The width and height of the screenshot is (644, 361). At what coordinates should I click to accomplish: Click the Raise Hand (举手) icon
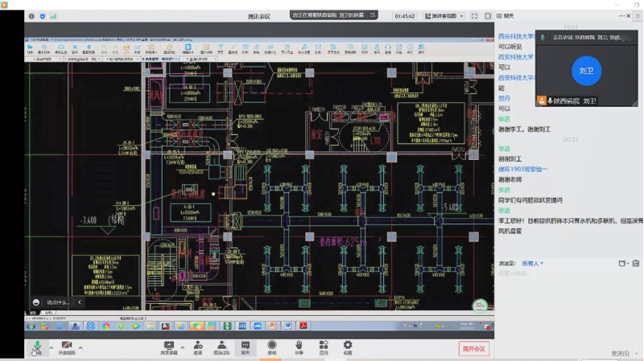[298, 347]
